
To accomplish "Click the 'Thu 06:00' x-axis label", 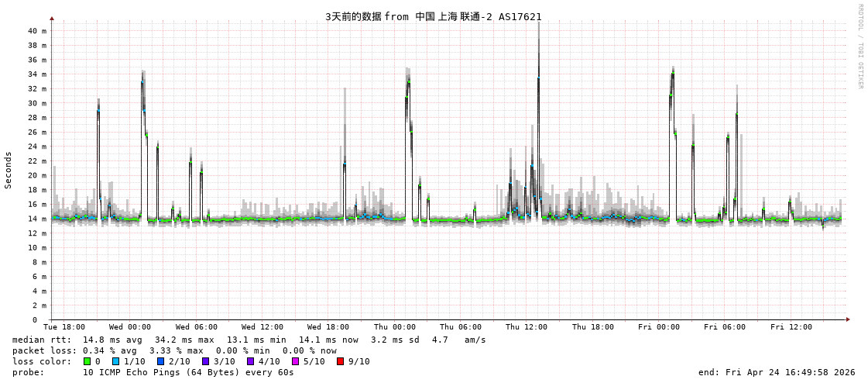I will coord(461,327).
